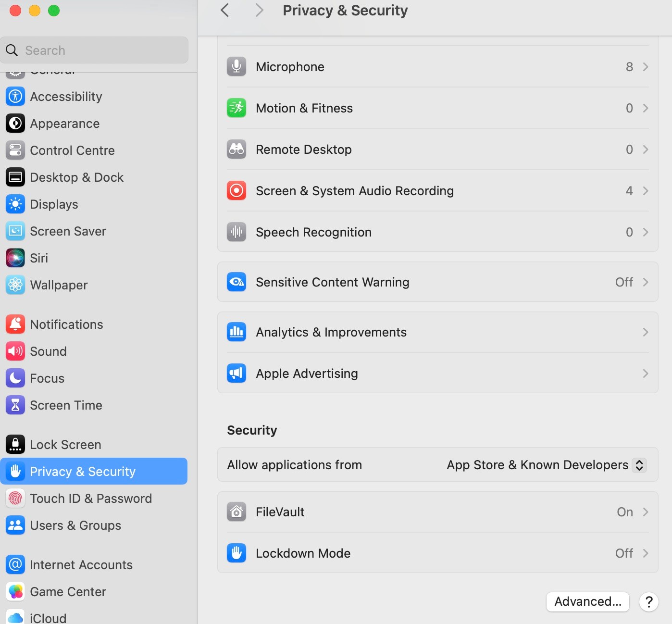672x624 pixels.
Task: Click the Lockdown Mode "Off" status text
Action: [x=624, y=553]
